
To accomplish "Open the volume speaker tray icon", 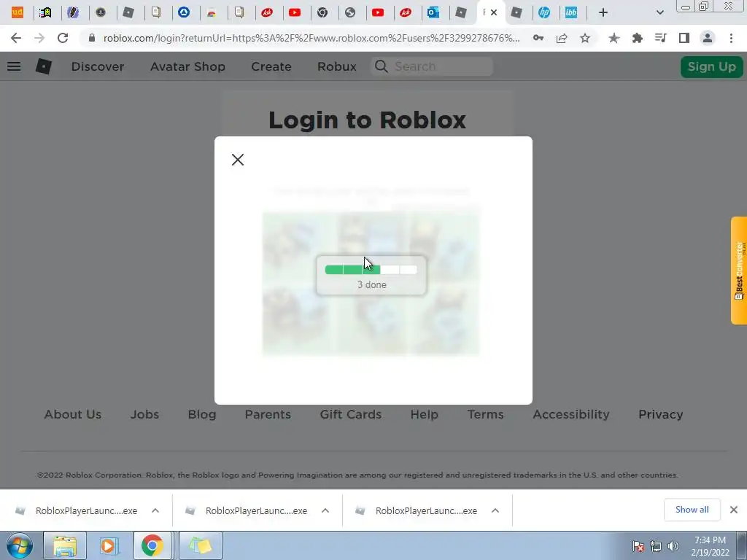I will 673,546.
